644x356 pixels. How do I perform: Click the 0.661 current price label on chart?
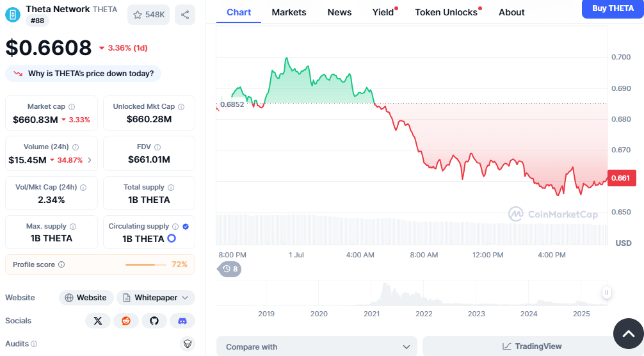point(622,178)
